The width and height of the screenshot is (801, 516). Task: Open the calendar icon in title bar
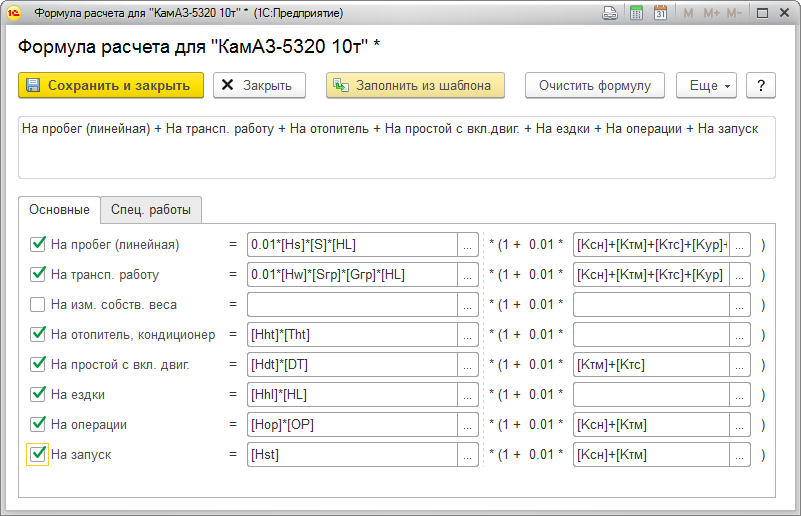click(661, 13)
